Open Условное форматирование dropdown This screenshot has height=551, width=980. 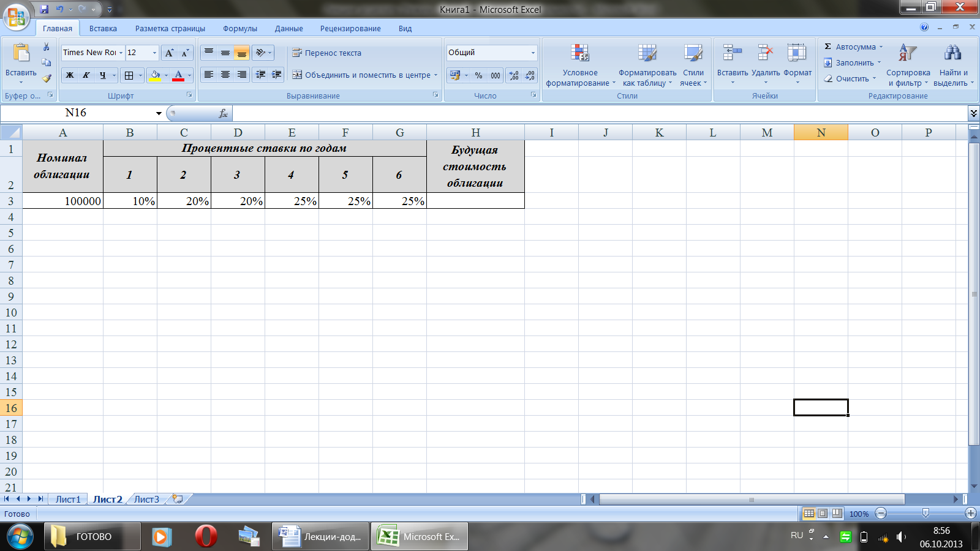click(580, 66)
